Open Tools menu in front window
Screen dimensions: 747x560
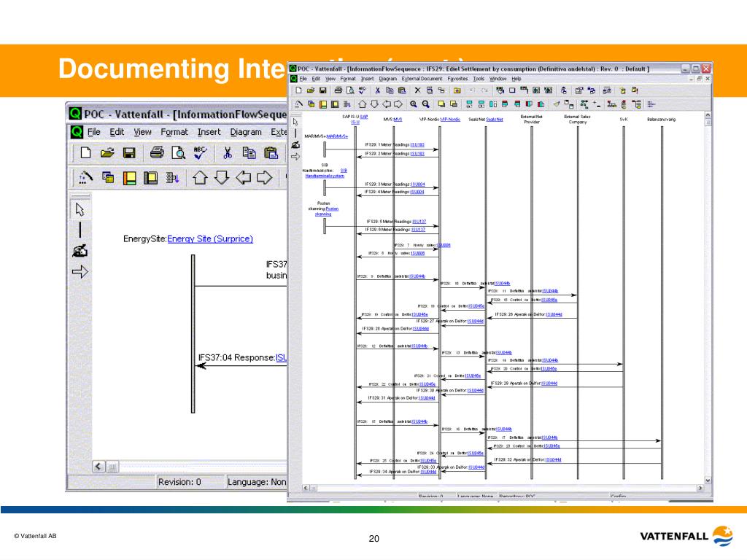(x=479, y=79)
